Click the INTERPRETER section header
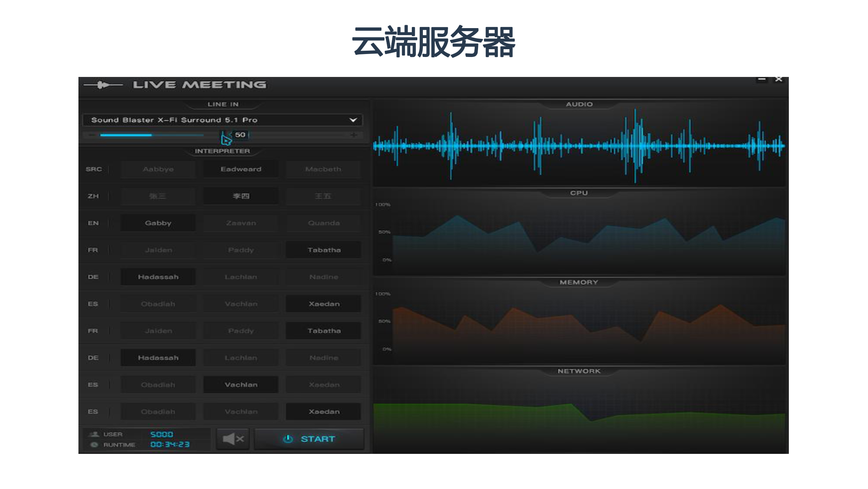This screenshot has width=868, height=489. tap(222, 151)
